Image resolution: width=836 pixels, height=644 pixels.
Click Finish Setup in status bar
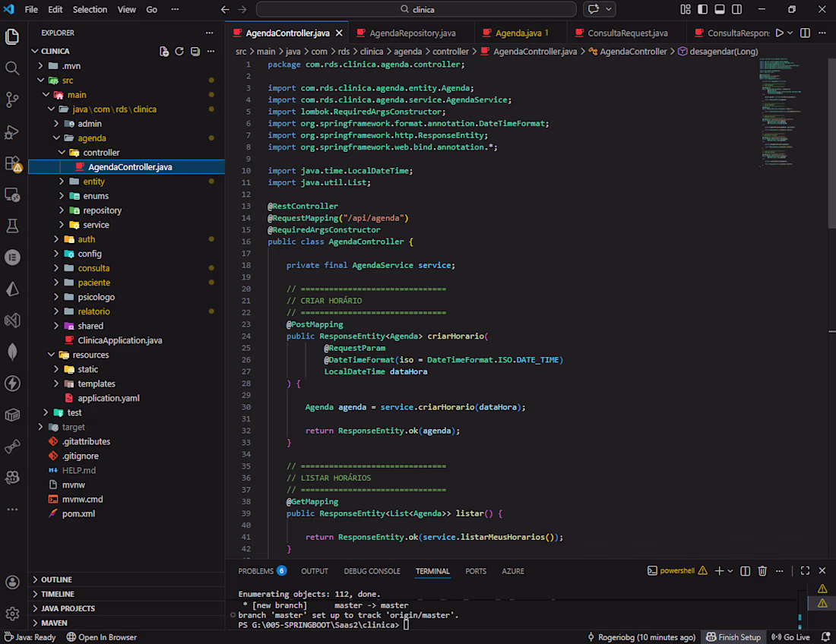733,637
